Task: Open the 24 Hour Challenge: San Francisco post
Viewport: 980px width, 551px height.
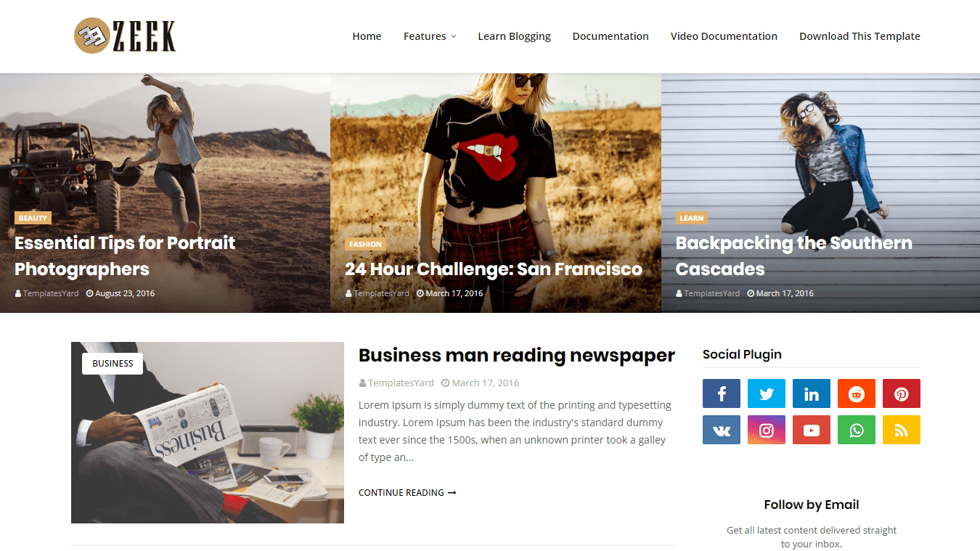Action: [x=494, y=269]
